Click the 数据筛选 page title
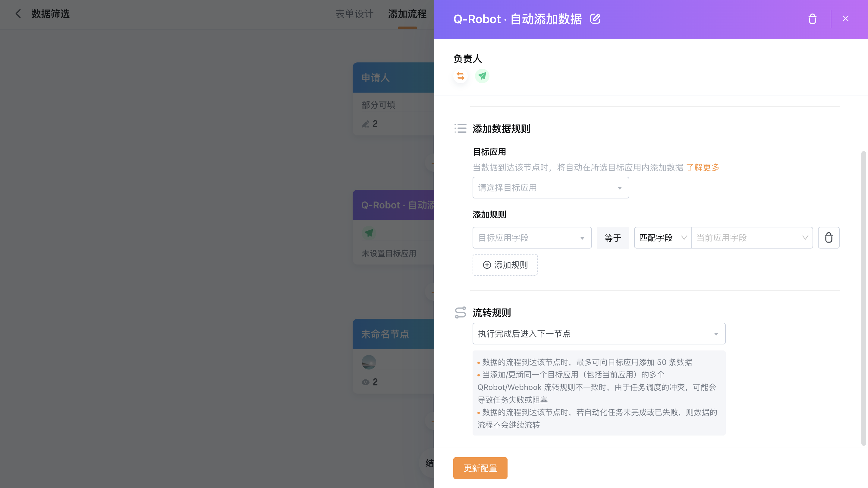Image resolution: width=868 pixels, height=488 pixels. coord(51,14)
